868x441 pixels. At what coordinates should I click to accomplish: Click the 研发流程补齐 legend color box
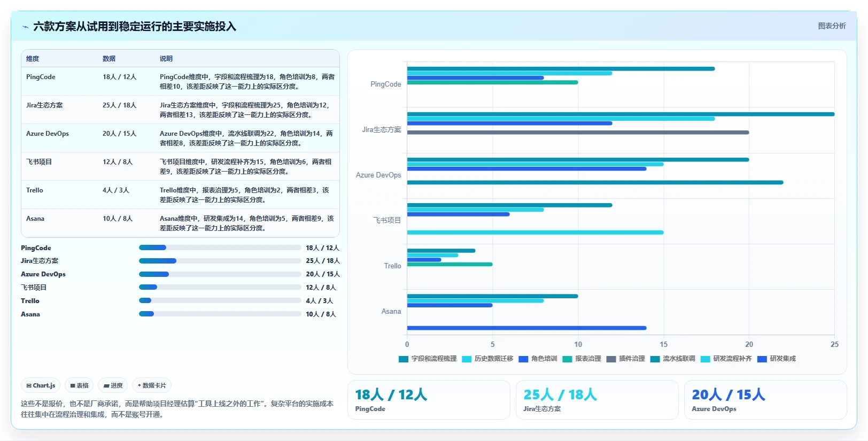(x=705, y=359)
